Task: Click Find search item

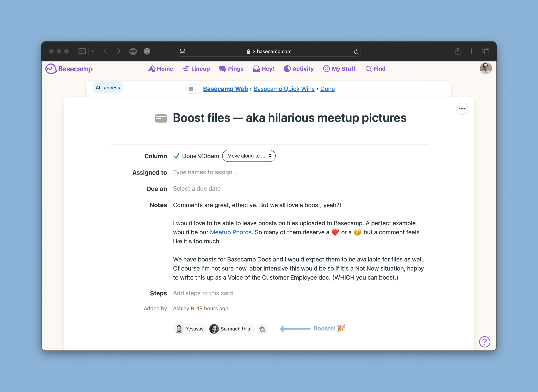Action: point(375,69)
